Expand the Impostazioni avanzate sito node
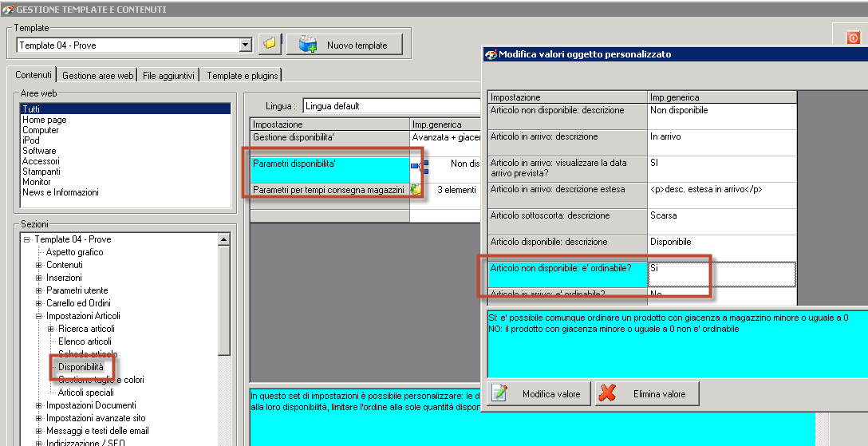The height and width of the screenshot is (446, 868). click(x=39, y=418)
